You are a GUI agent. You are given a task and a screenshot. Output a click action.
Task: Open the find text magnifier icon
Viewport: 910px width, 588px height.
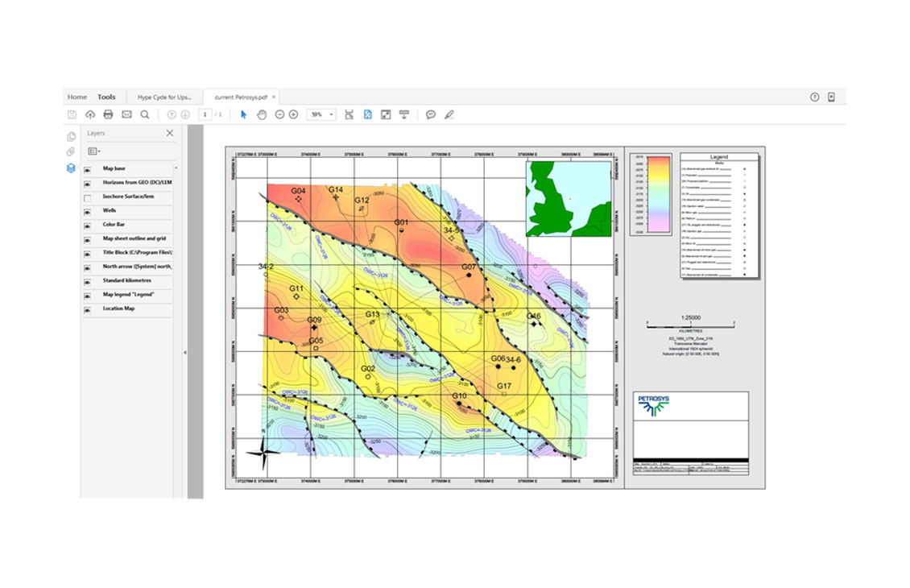point(145,114)
